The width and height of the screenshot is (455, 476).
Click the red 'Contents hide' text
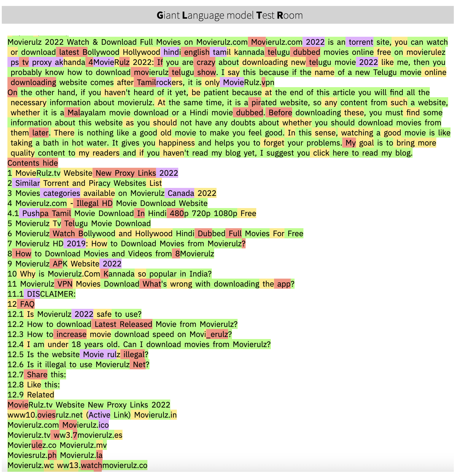[33, 163]
